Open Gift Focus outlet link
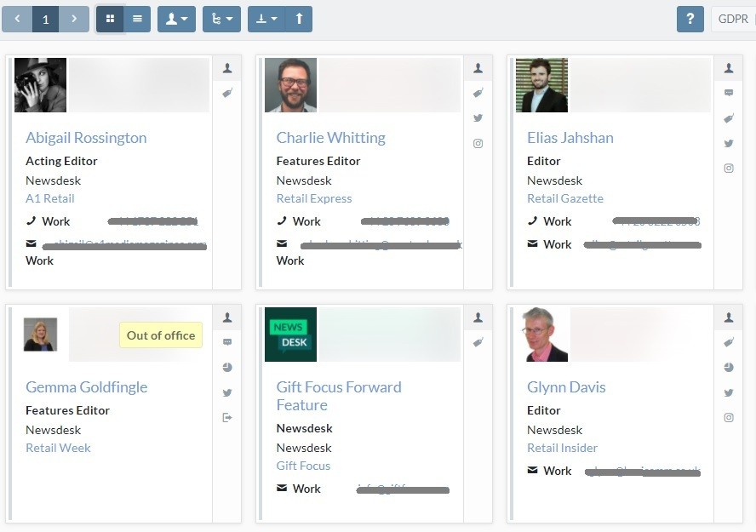This screenshot has width=756, height=532. click(x=303, y=466)
